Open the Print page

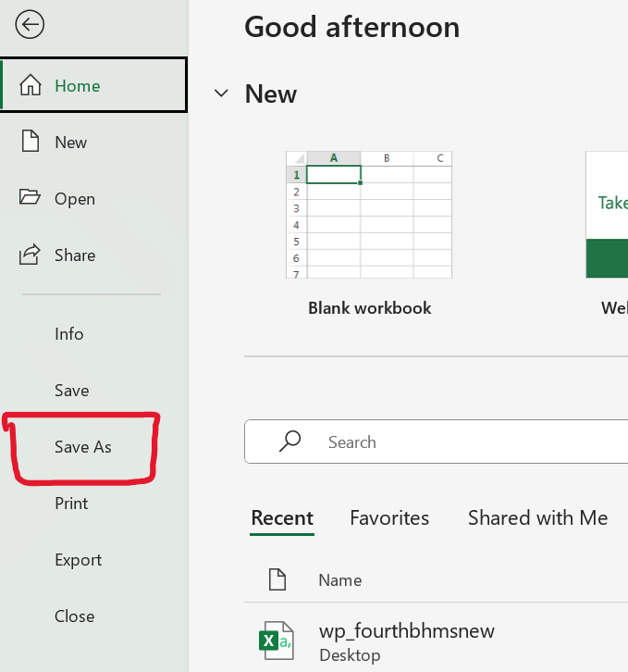71,504
